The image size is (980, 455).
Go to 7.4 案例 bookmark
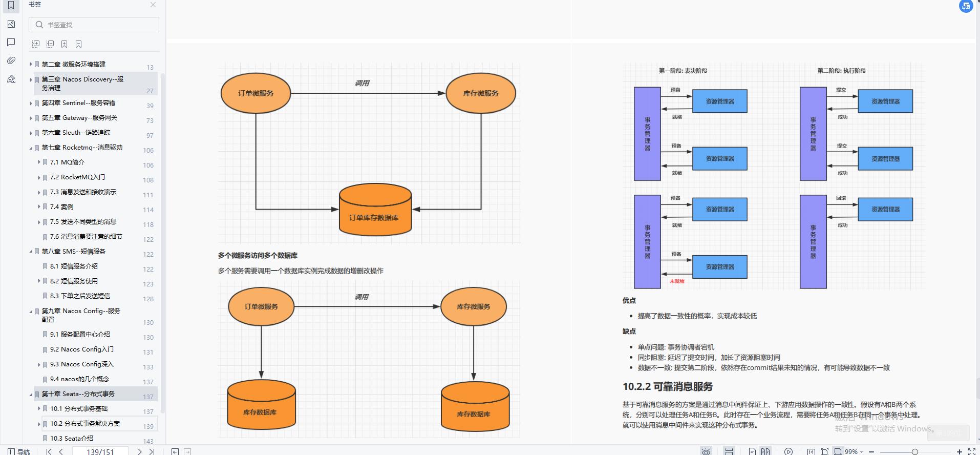pos(61,207)
